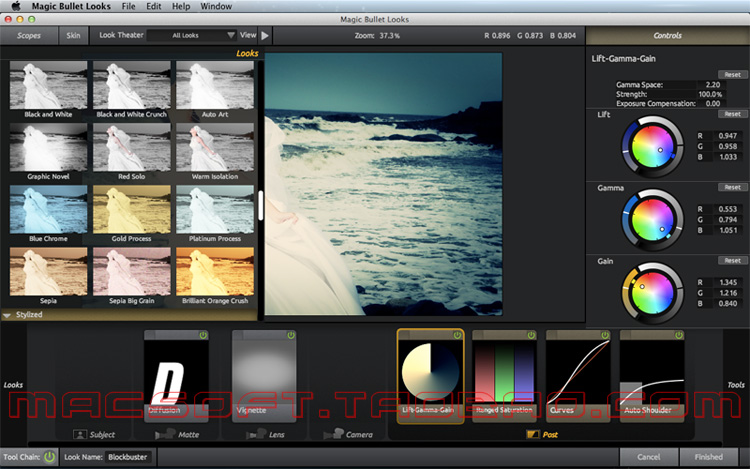The image size is (750, 469).
Task: Select the Auto Art look thumbnail
Action: click(x=215, y=85)
